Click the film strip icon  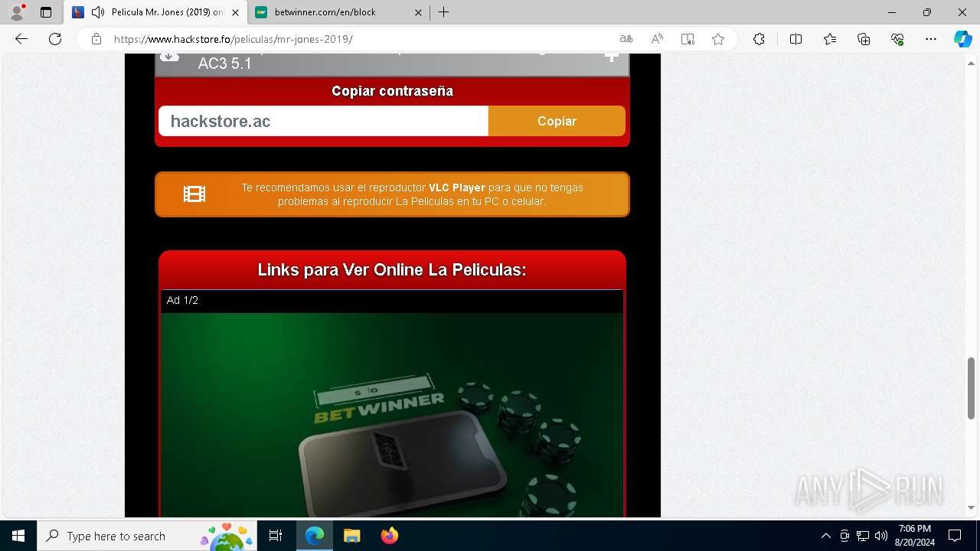pyautogui.click(x=194, y=194)
